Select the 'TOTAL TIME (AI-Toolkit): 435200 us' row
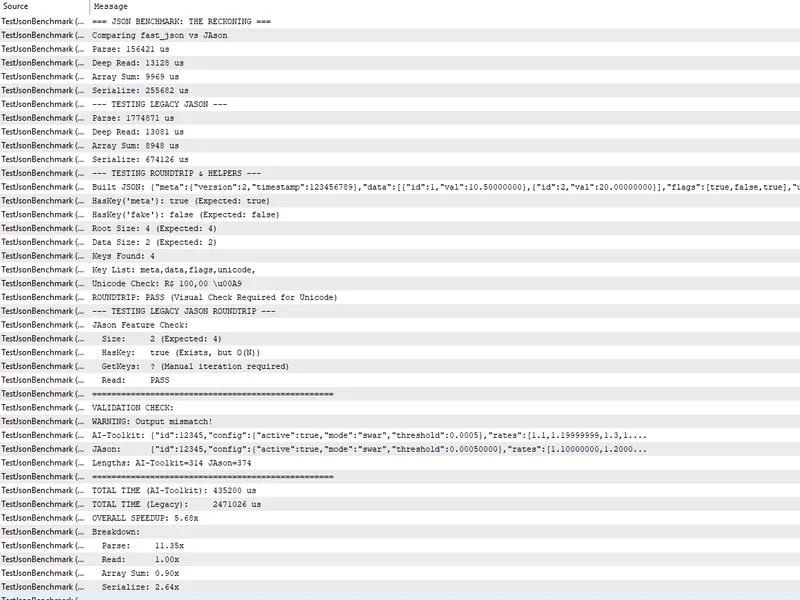This screenshot has height=600, width=800. pos(400,490)
